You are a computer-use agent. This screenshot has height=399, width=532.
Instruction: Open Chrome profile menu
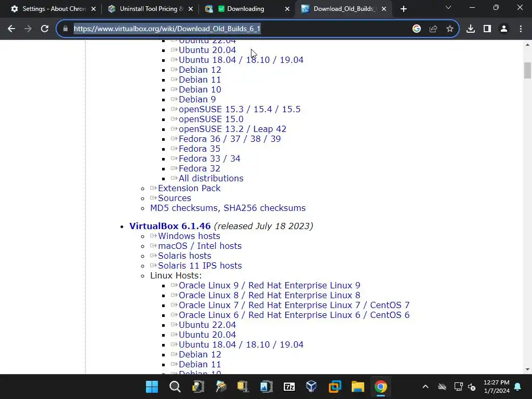[504, 29]
